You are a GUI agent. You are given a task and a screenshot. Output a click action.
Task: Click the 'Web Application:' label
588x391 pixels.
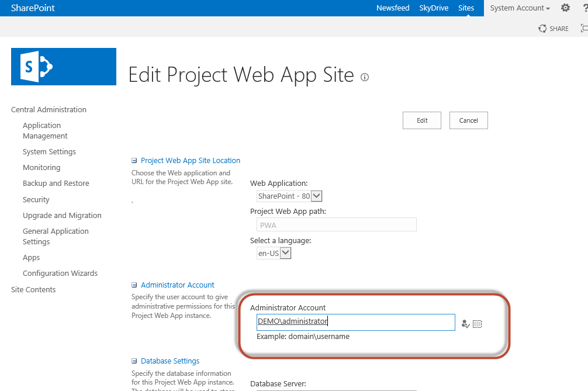pos(279,184)
